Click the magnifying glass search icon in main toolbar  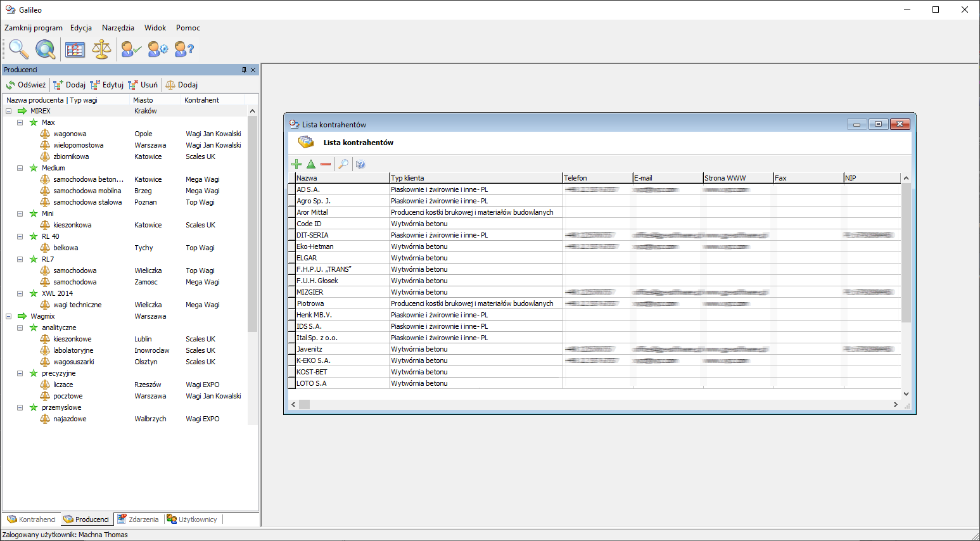(x=18, y=49)
